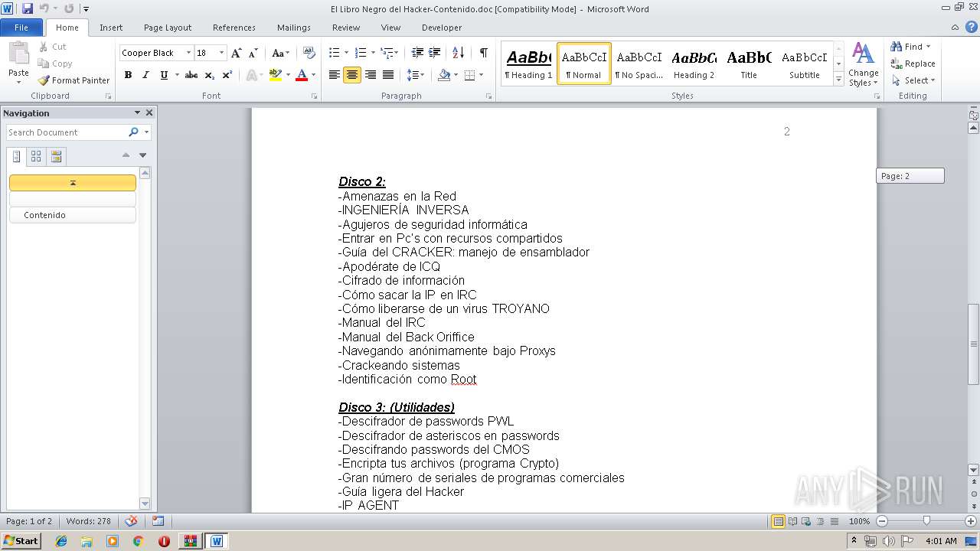The image size is (980, 551).
Task: Toggle Align Text Right
Action: click(371, 75)
